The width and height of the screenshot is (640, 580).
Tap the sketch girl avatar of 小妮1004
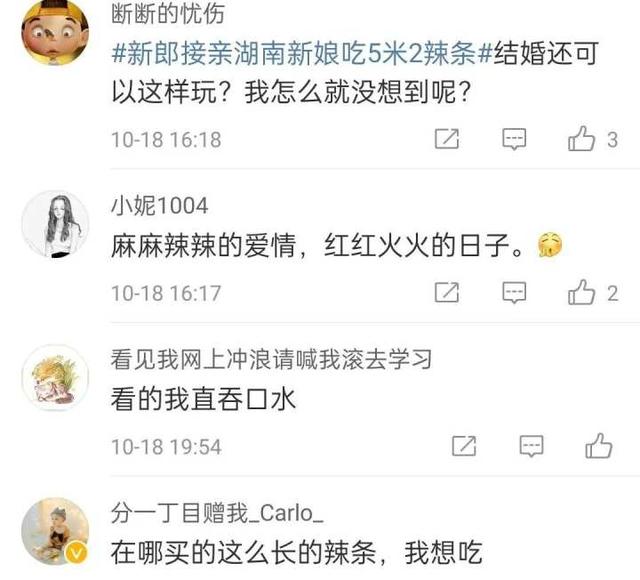[x=55, y=224]
